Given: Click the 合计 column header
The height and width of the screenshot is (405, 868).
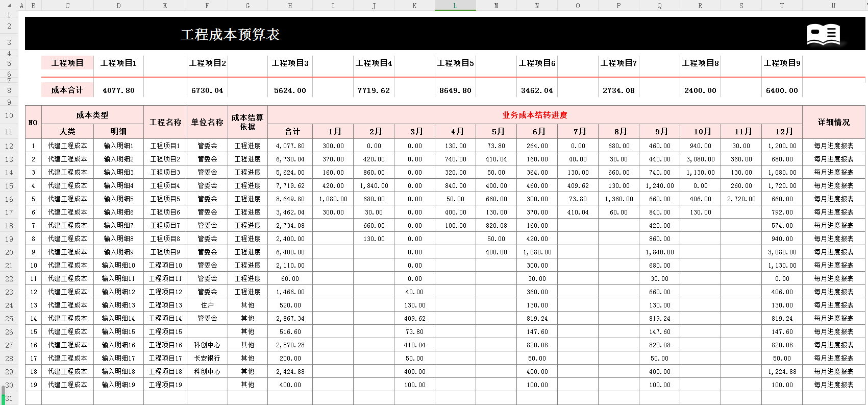Looking at the screenshot, I should pos(290,131).
